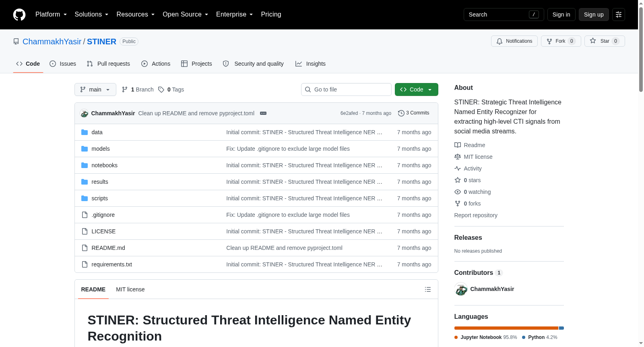
Task: Open the main branch selector dropdown
Action: point(95,89)
